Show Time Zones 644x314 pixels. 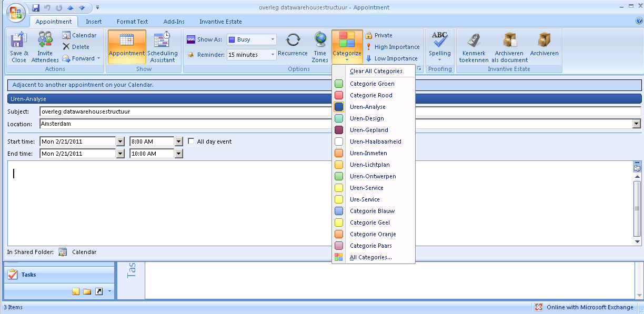pos(320,47)
